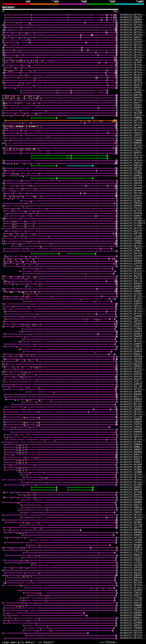Click the BB938687 query name
Image resolution: width=146 pixels, height=644 pixels.
8,8
